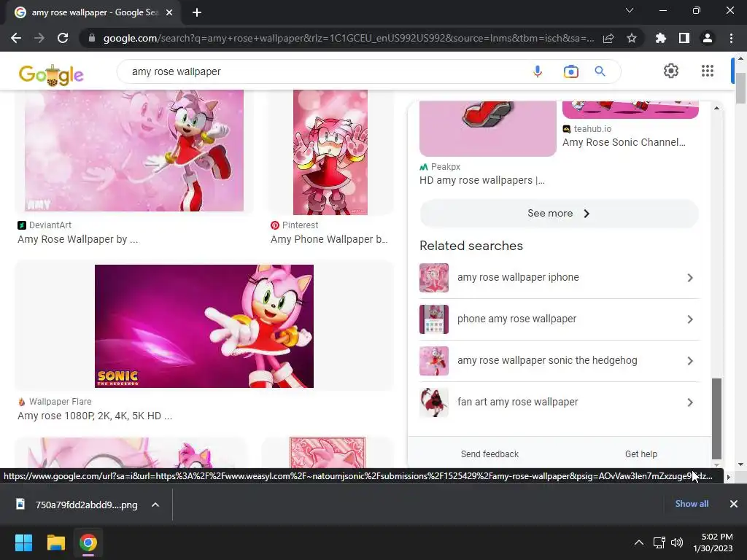747x560 pixels.
Task: Open DeviantArt Amy Rose Wallpaper image
Action: coord(134,150)
